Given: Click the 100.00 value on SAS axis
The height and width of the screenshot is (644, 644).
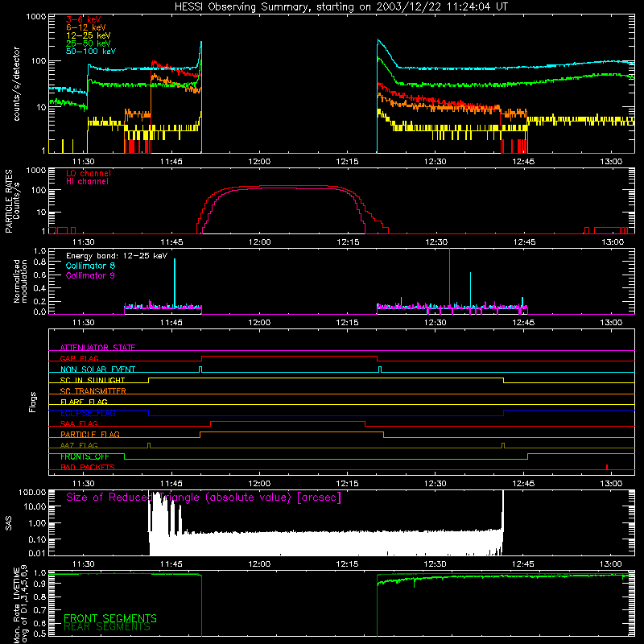Looking at the screenshot, I should pyautogui.click(x=32, y=492).
